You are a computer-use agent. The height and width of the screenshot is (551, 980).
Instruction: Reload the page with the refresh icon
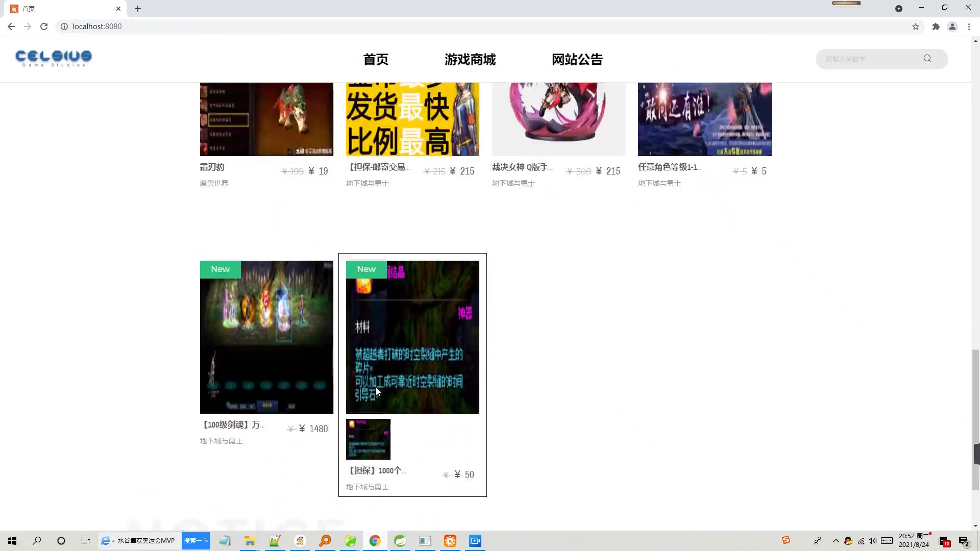point(44,26)
